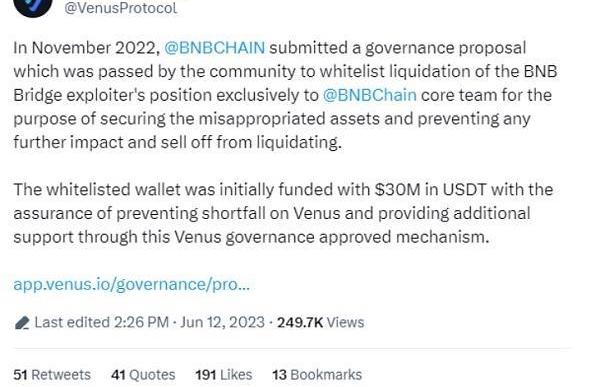Click the 'further impact and sell off' line

pyautogui.click(x=178, y=142)
